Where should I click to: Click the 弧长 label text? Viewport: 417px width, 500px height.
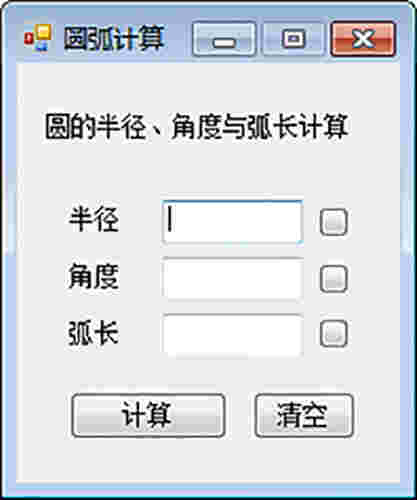coord(94,333)
